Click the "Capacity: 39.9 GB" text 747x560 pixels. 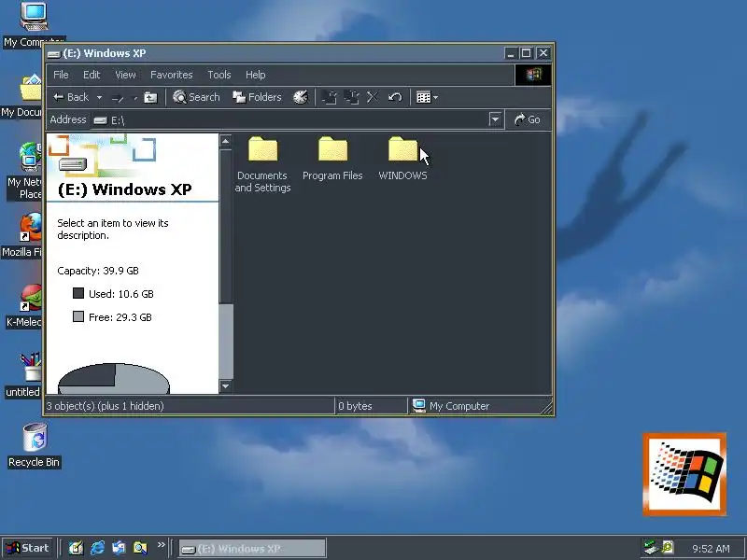point(98,271)
